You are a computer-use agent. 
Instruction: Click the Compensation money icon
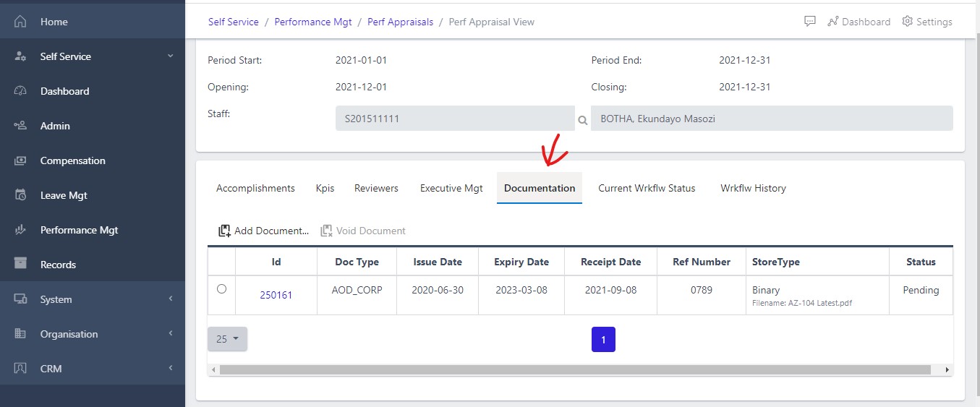[x=20, y=160]
